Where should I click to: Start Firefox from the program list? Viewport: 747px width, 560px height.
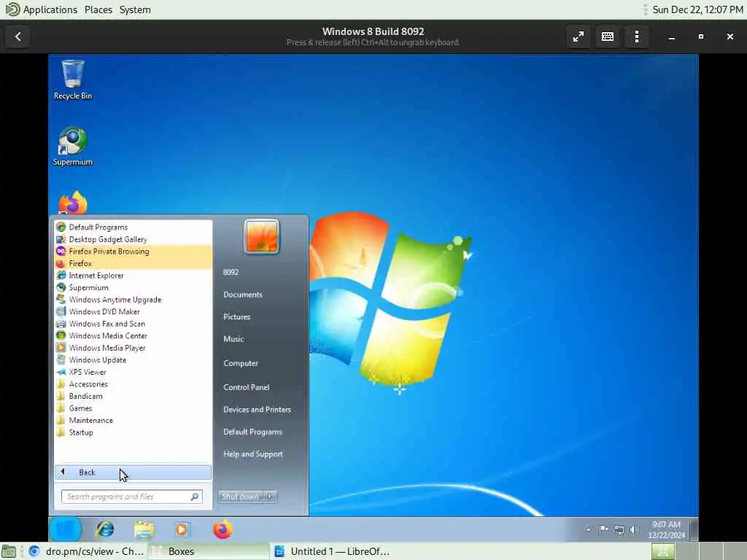tap(133, 263)
